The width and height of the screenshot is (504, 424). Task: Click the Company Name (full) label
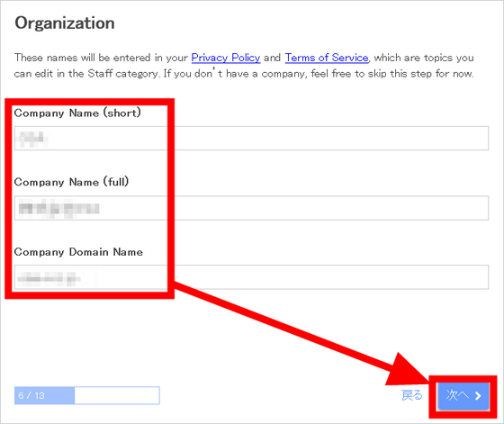point(71,182)
